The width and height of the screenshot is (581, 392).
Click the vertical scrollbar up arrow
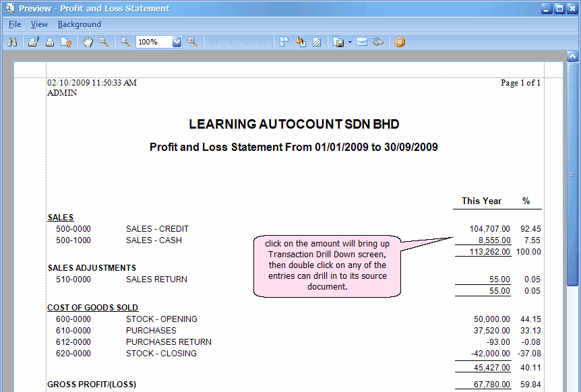point(572,57)
